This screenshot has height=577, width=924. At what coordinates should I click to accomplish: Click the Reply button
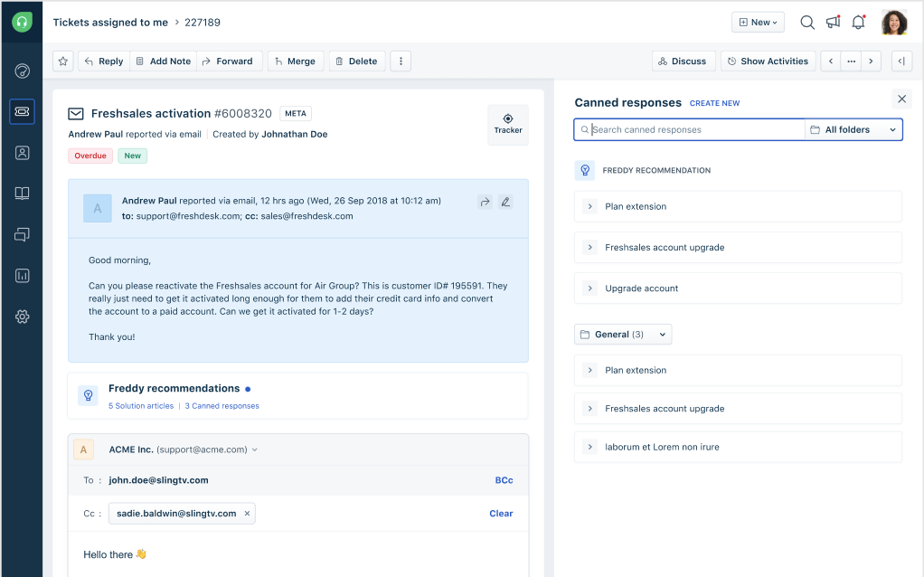(x=104, y=61)
